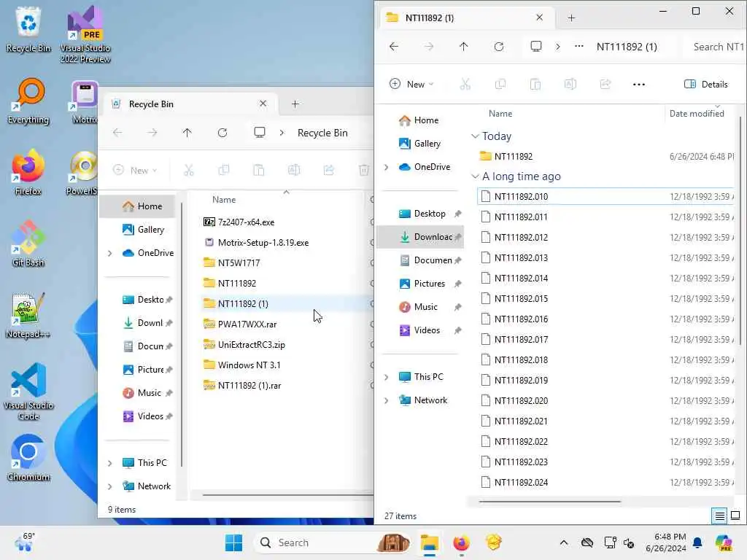Launch Everything desktop shortcut
Viewport: 747px width, 560px height.
28,101
